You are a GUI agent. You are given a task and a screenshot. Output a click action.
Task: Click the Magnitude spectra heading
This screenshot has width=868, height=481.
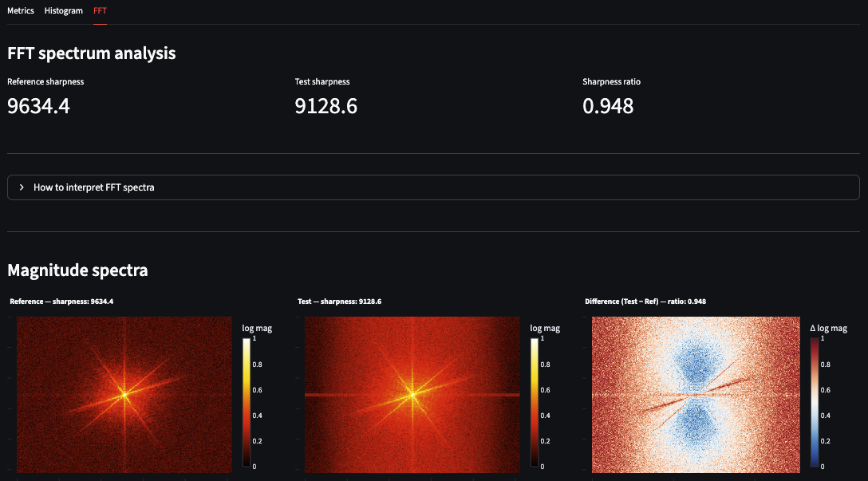coord(77,270)
